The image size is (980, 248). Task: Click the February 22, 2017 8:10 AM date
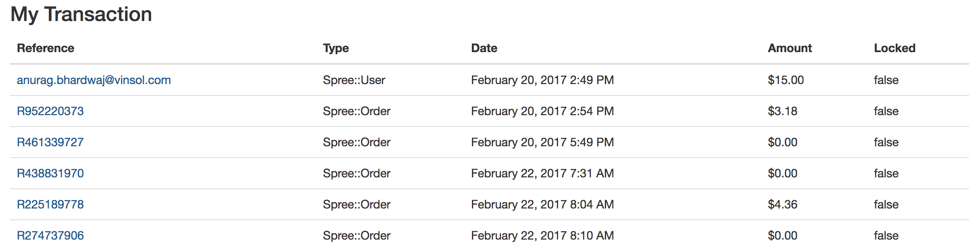pyautogui.click(x=543, y=235)
